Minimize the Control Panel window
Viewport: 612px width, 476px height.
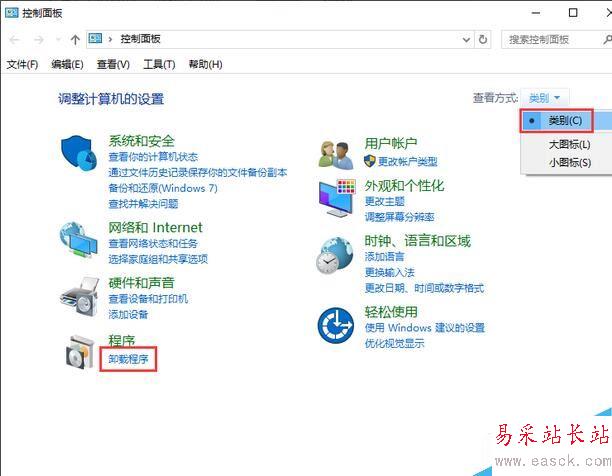click(536, 13)
